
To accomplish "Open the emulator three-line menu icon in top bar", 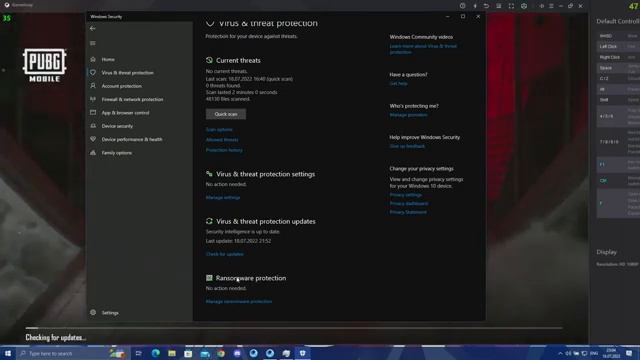I will point(551,6).
